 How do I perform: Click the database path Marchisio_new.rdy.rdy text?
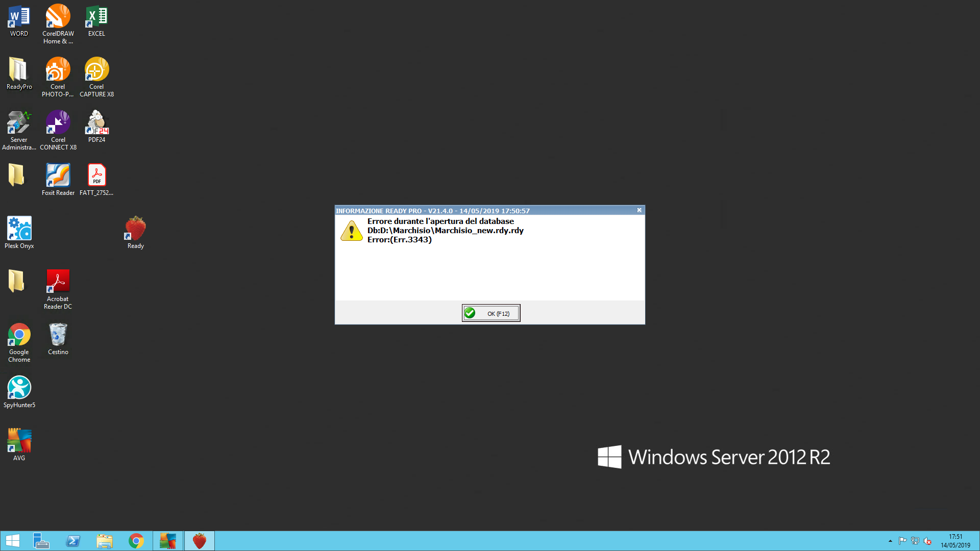(446, 231)
